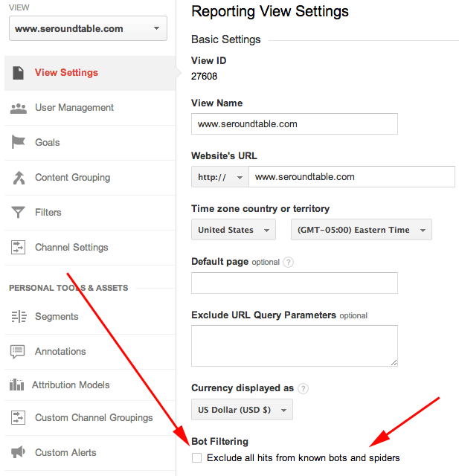This screenshot has width=459, height=476.
Task: Select View Settings menu item
Action: [90, 73]
